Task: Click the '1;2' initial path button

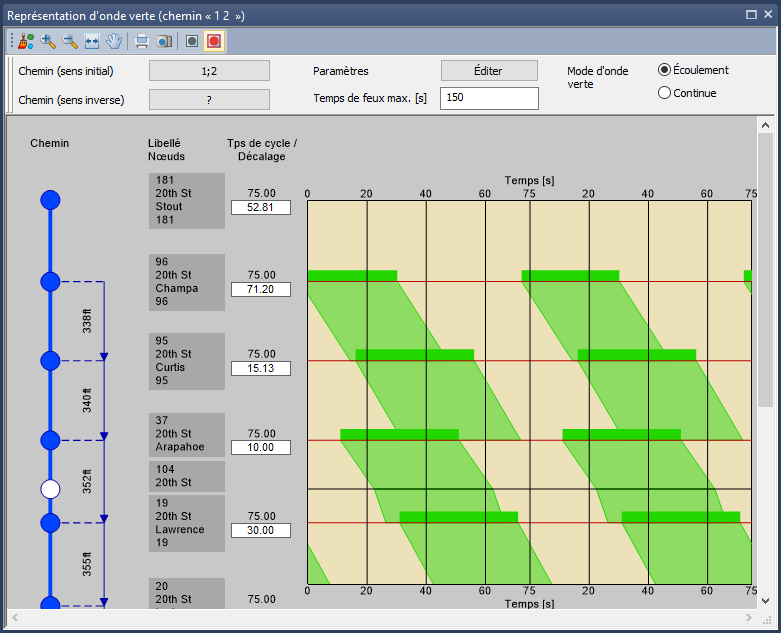Action: tap(209, 71)
